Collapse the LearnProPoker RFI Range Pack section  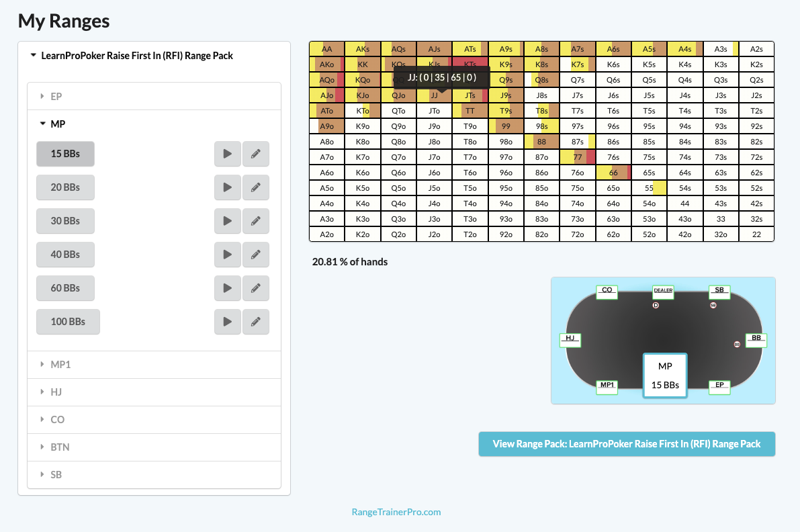(x=132, y=56)
